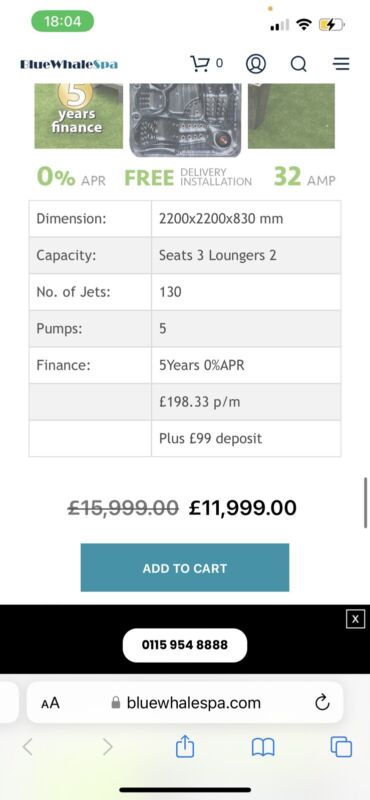Open the Safari share sheet
This screenshot has width=370, height=800.
[x=185, y=746]
